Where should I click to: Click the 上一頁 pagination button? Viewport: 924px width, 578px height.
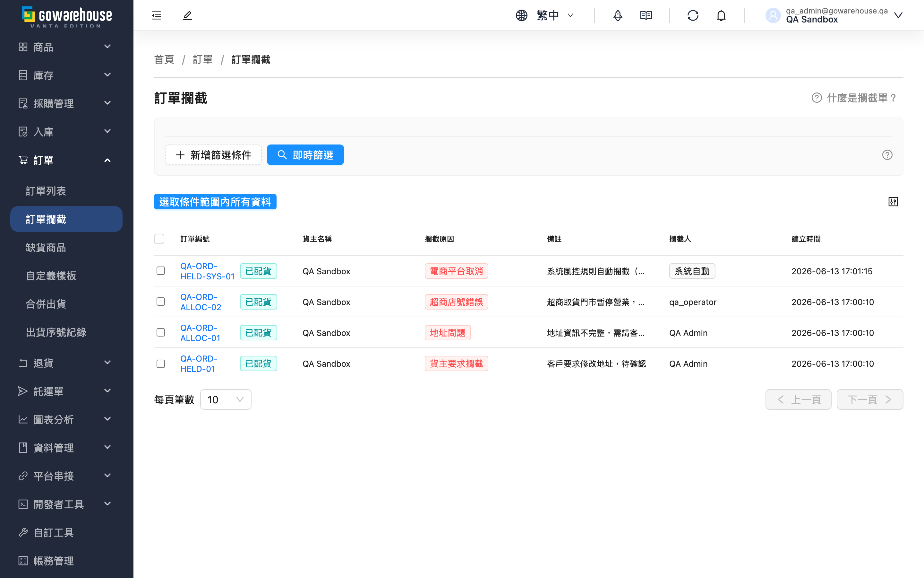pyautogui.click(x=798, y=399)
